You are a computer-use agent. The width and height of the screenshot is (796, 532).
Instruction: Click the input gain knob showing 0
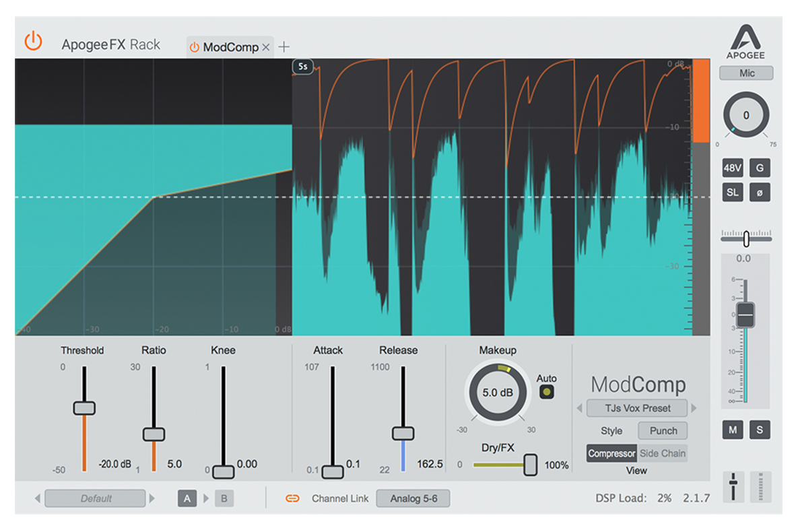pos(745,115)
